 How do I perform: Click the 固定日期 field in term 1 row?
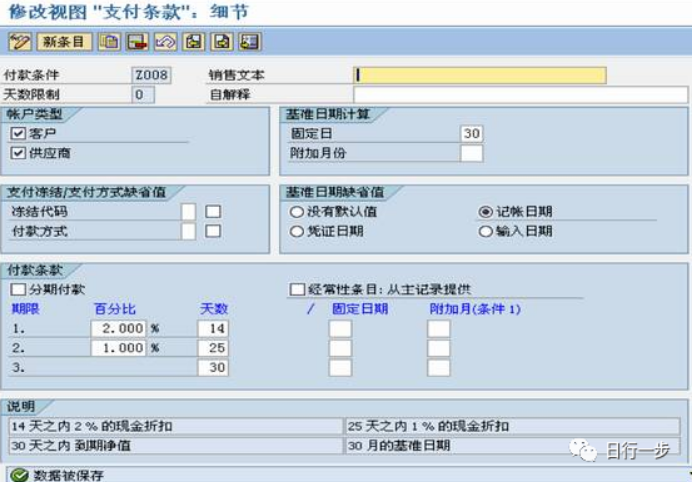tap(340, 328)
